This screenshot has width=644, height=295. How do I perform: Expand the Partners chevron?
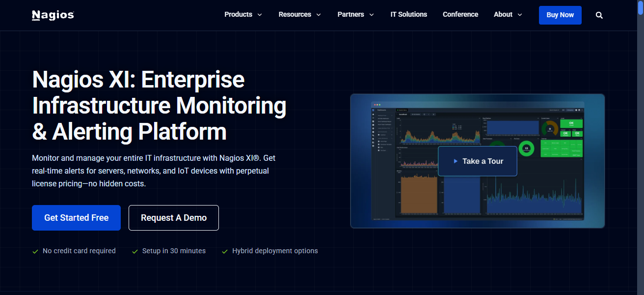pyautogui.click(x=372, y=15)
